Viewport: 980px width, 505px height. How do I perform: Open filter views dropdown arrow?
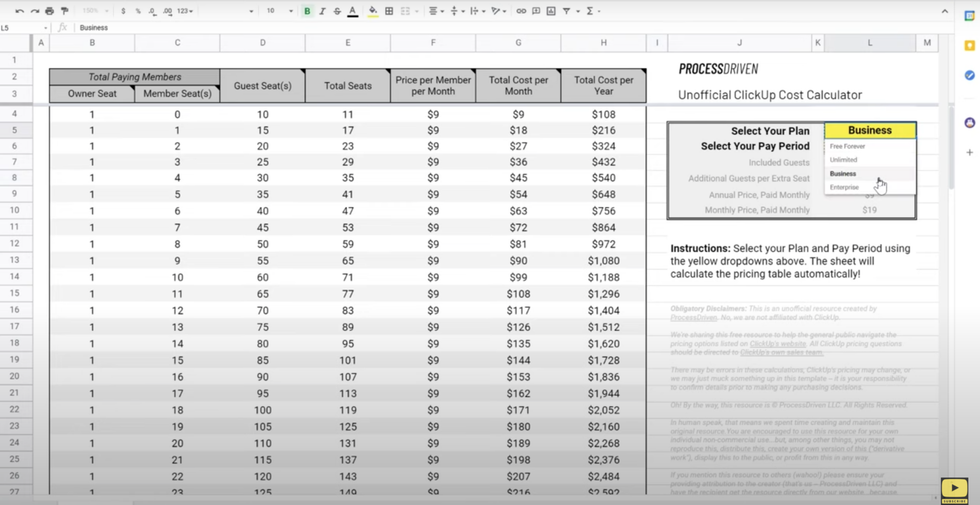(x=578, y=11)
